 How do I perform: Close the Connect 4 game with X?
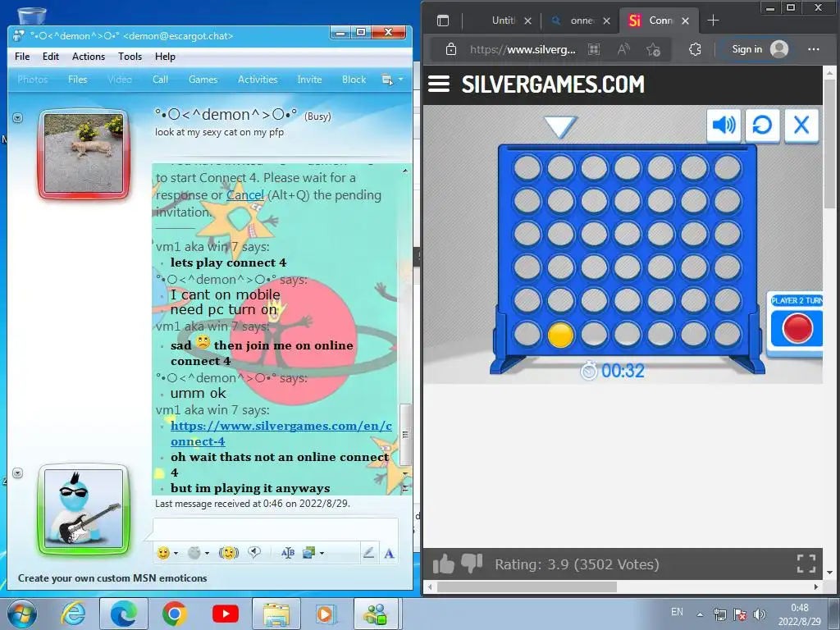(801, 126)
